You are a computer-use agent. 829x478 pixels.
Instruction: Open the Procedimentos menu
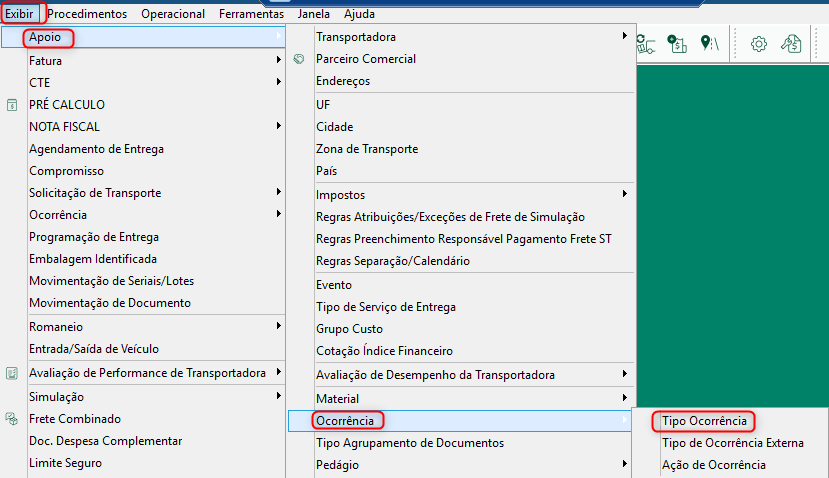point(87,14)
